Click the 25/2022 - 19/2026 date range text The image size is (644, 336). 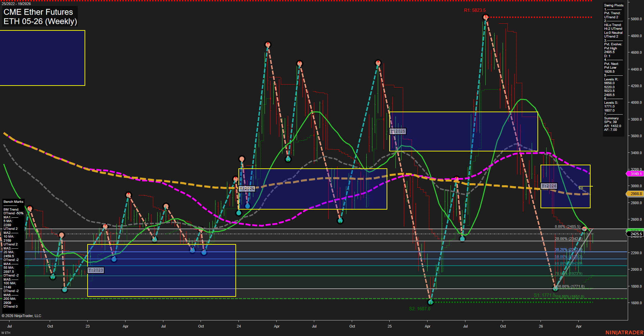[x=16, y=4]
